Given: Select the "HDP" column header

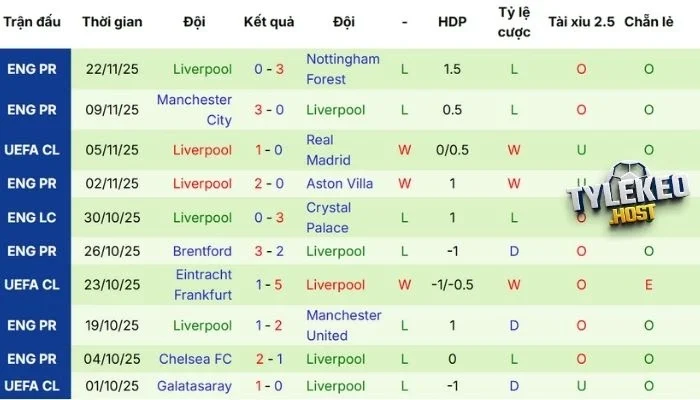Looking at the screenshot, I should point(453,21).
